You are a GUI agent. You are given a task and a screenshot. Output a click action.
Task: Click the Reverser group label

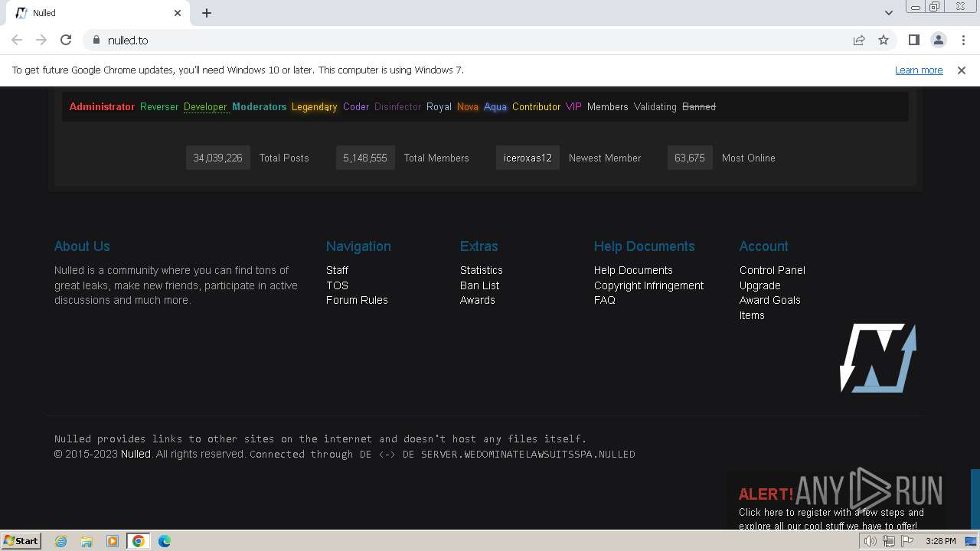pyautogui.click(x=159, y=106)
